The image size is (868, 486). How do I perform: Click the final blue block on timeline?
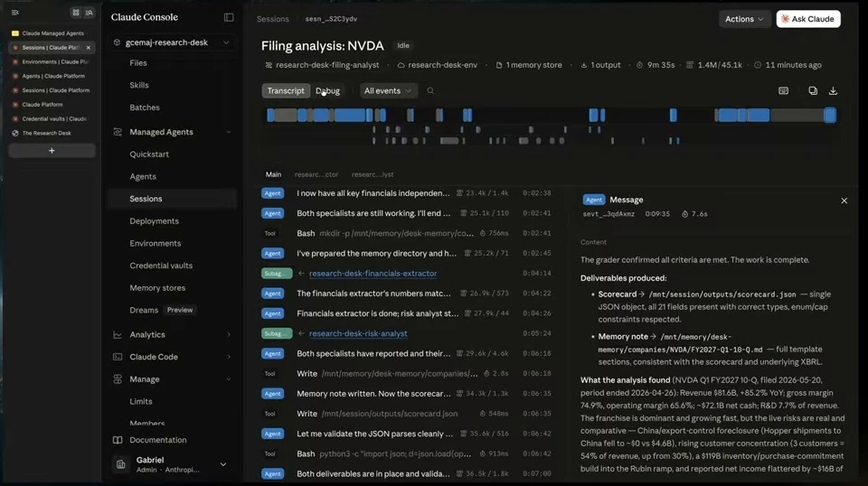pyautogui.click(x=830, y=115)
